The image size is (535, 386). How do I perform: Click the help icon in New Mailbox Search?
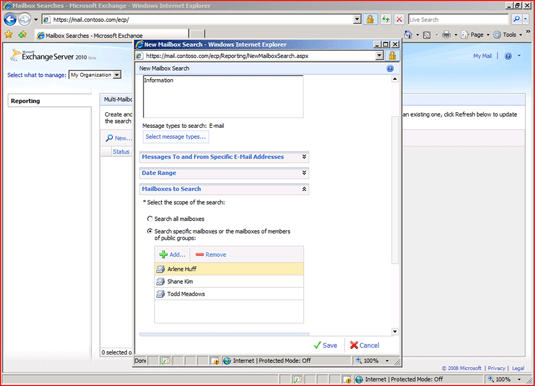390,68
